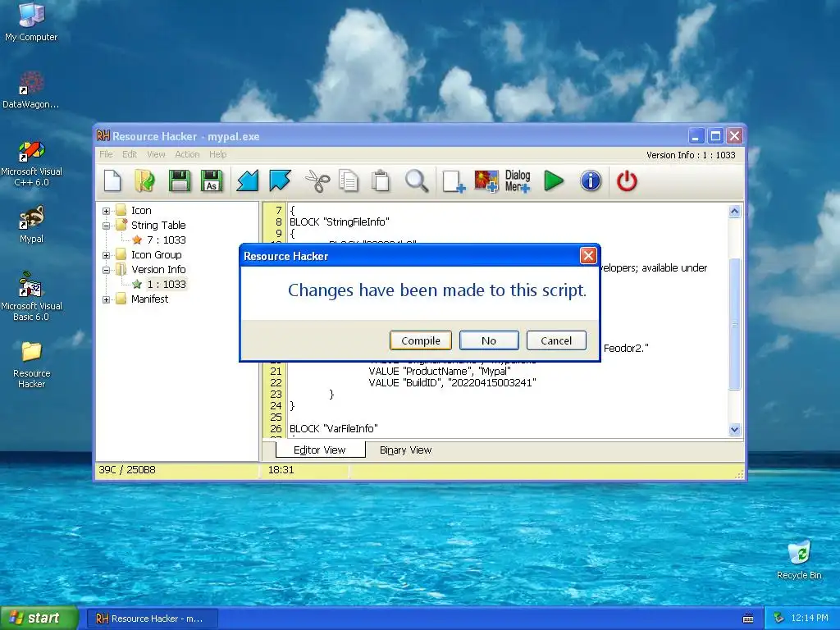The height and width of the screenshot is (630, 840).
Task: Click the ProductName Mypal line in editor
Action: point(440,372)
